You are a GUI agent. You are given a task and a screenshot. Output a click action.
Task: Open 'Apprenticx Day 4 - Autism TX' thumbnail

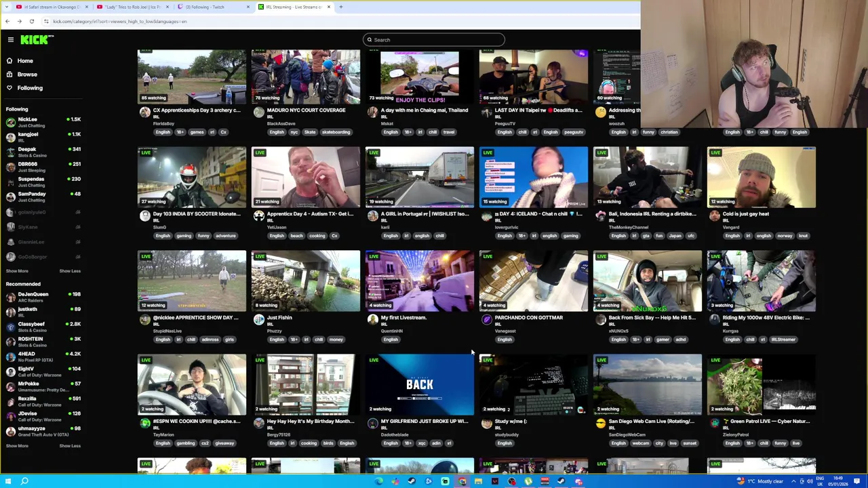pos(306,177)
